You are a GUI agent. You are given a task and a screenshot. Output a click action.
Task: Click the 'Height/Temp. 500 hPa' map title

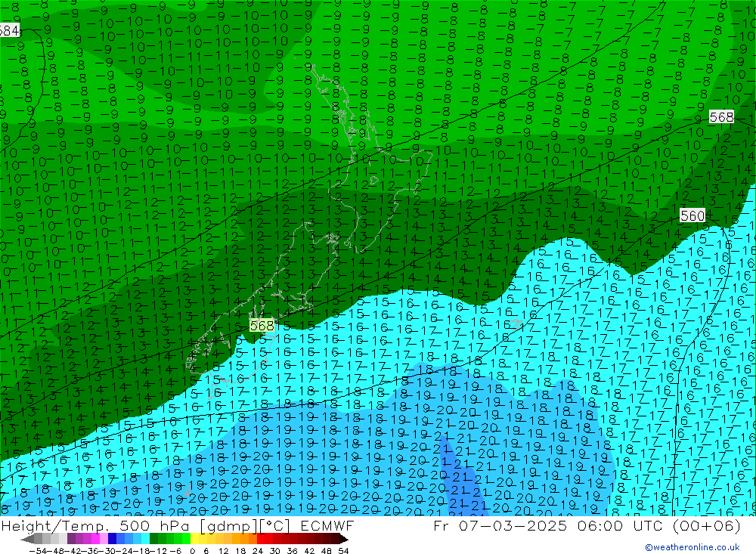pos(97,525)
